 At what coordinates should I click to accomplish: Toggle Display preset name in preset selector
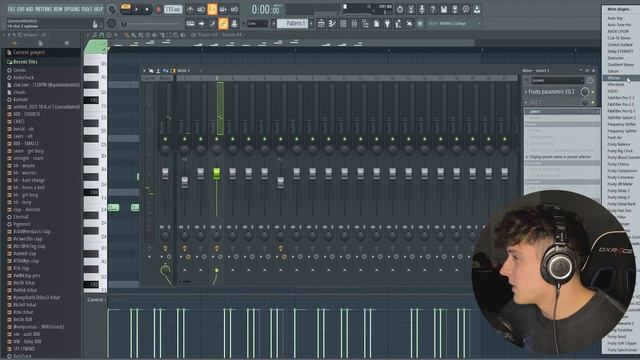pyautogui.click(x=560, y=157)
